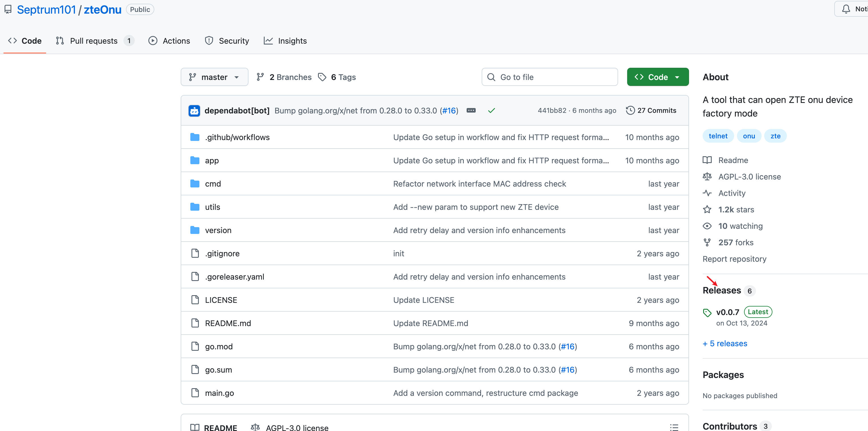The width and height of the screenshot is (868, 431).
Task: Open the 'Update LICENSE' commit message
Action: coord(423,300)
